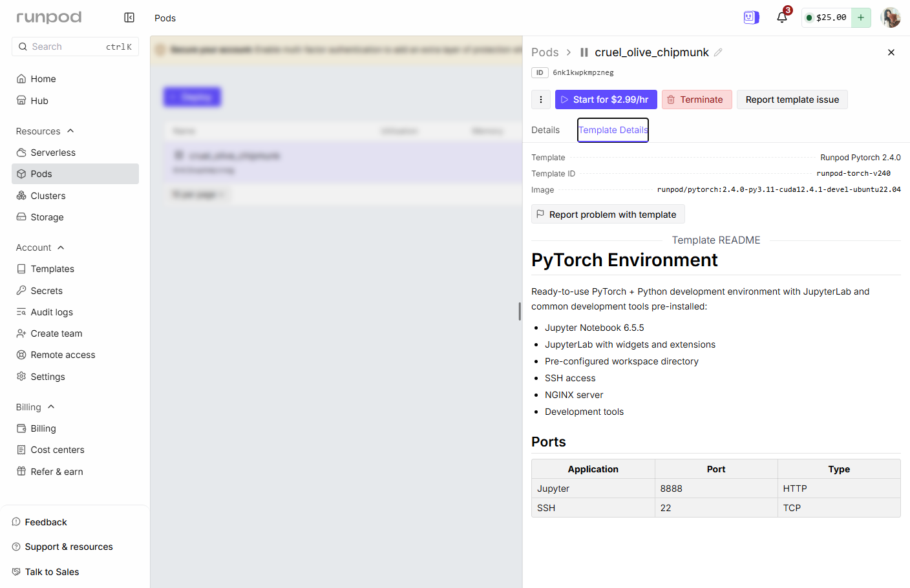Open Feedback link
910x588 pixels.
[x=39, y=522]
